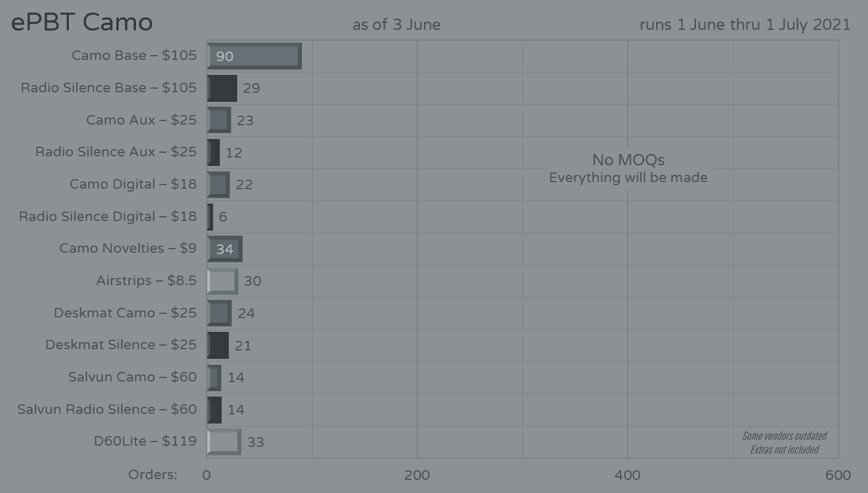Click the Camo Digital bar

[218, 185]
